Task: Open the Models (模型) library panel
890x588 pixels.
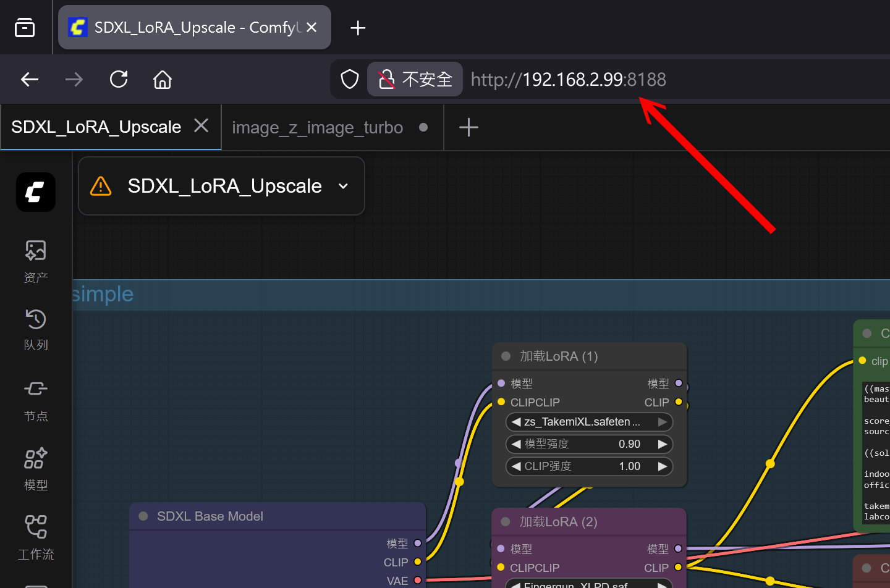Action: 35,469
